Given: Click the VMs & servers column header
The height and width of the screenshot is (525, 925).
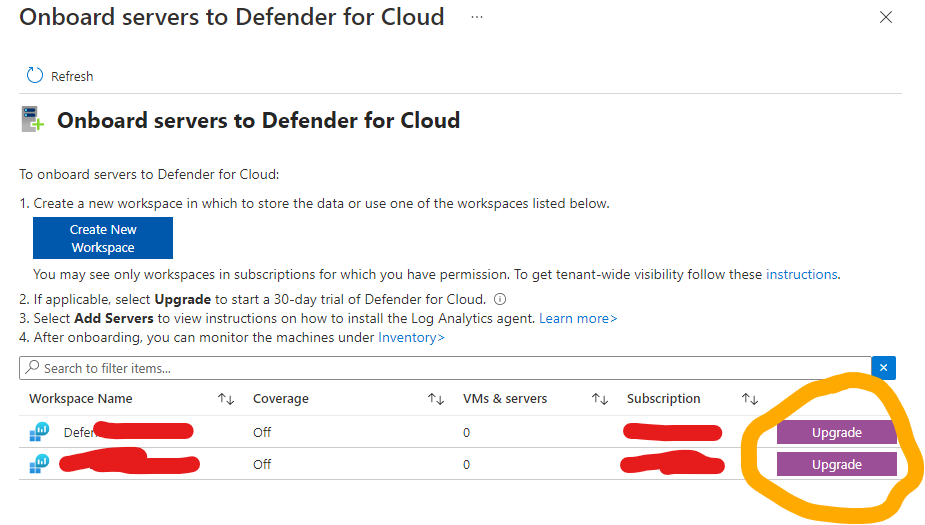Looking at the screenshot, I should pos(505,399).
